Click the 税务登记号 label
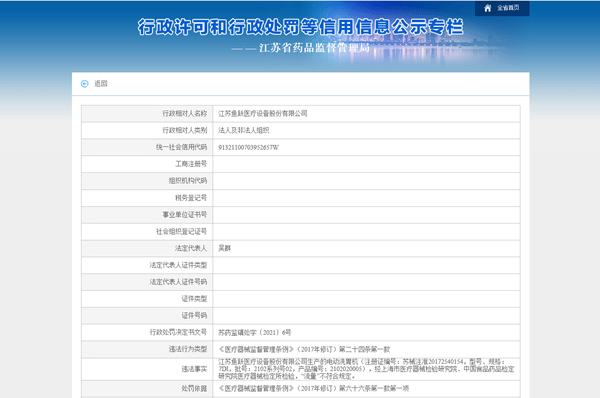Viewport: 600px width, 398px height. click(191, 198)
